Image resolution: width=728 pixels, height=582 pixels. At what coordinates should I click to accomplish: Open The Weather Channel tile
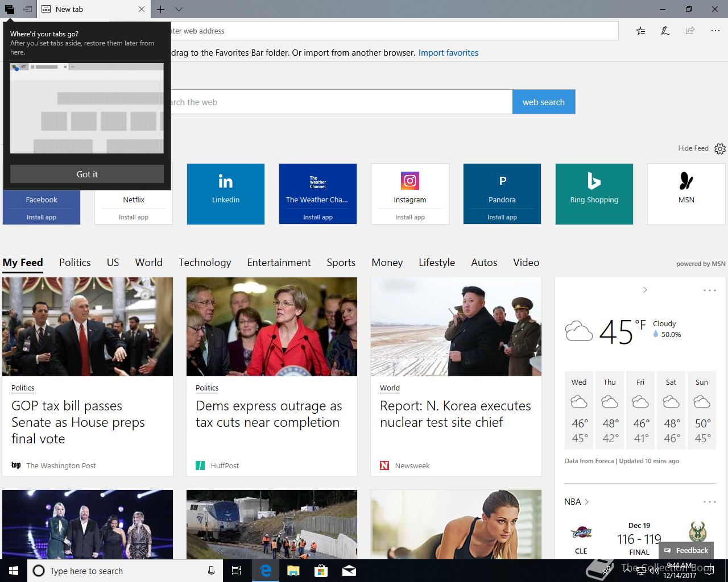tap(318, 186)
